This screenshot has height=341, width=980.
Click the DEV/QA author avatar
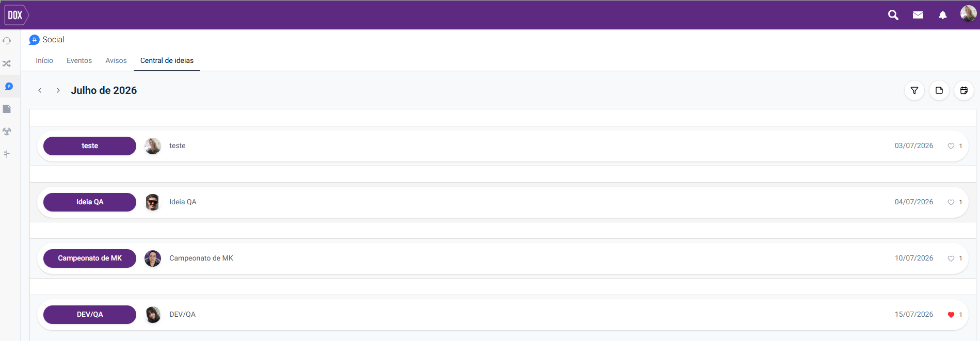pyautogui.click(x=153, y=315)
